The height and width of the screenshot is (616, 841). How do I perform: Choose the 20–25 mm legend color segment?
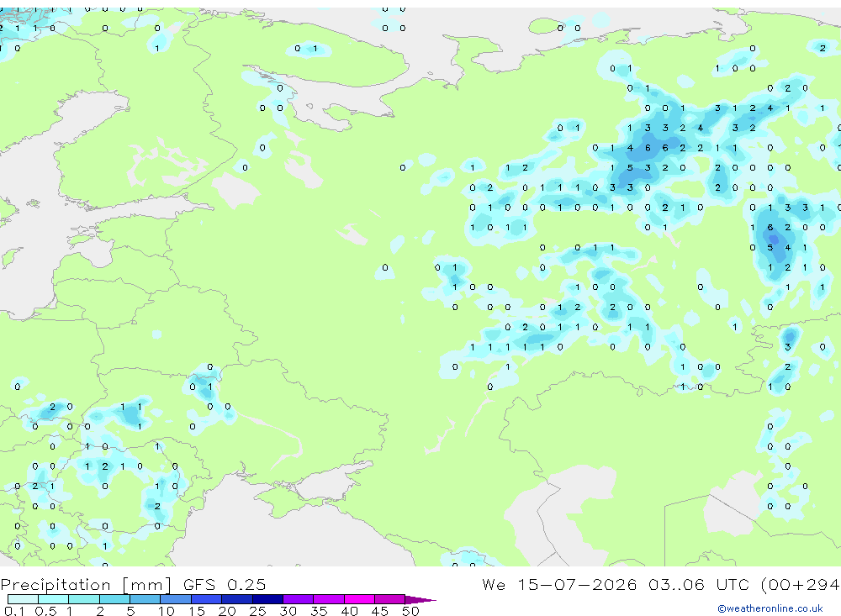(237, 599)
